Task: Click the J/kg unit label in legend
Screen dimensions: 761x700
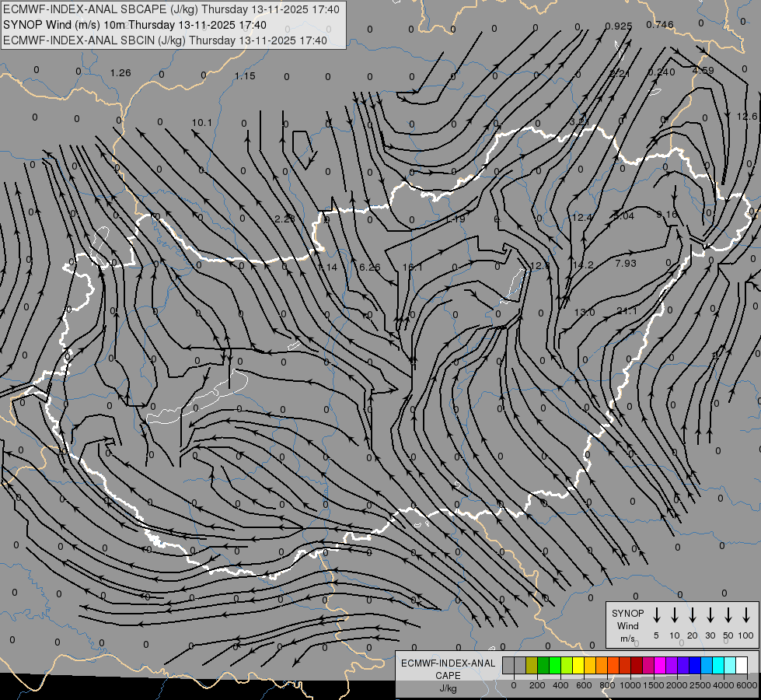Action: click(x=448, y=688)
